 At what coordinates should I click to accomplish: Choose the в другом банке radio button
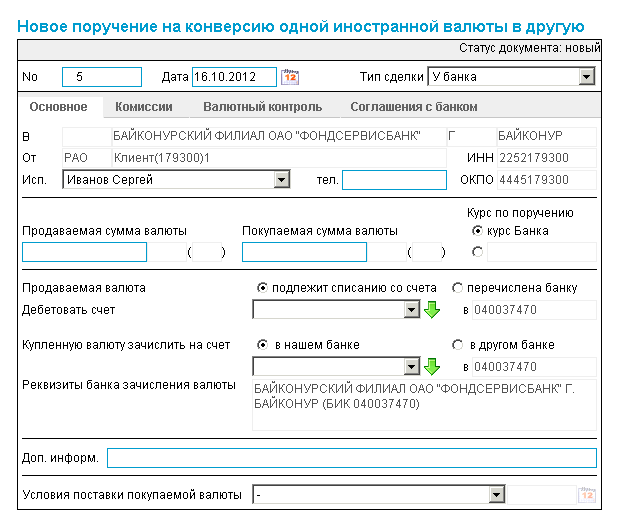(457, 345)
